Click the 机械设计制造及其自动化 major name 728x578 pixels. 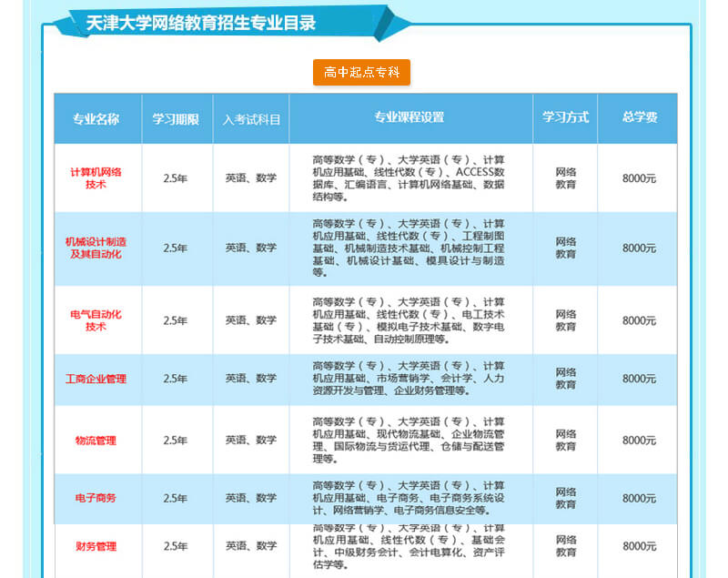(x=96, y=248)
